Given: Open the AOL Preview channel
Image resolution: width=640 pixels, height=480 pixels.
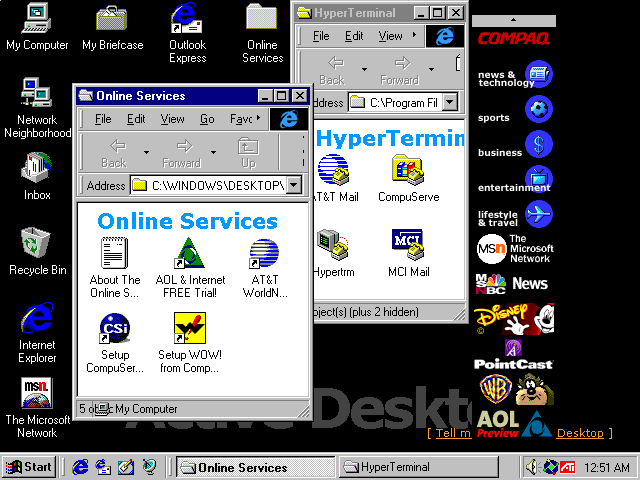Looking at the screenshot, I should click(x=514, y=424).
